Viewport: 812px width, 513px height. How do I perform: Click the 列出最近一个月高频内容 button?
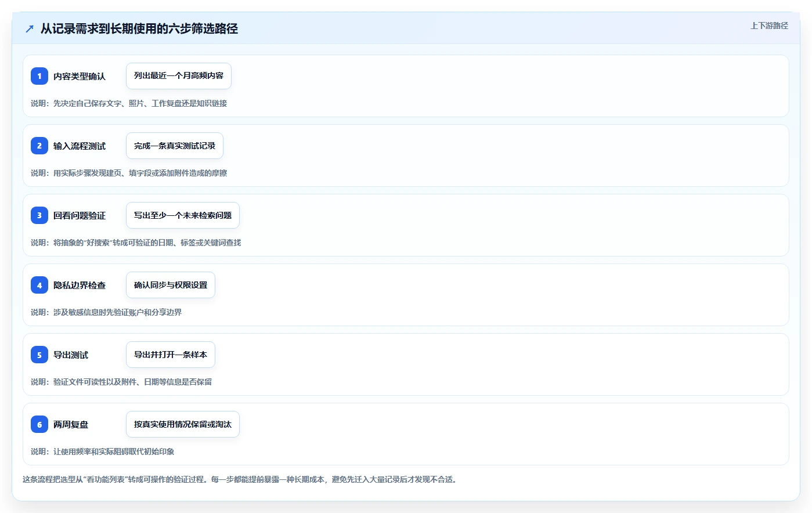(179, 76)
